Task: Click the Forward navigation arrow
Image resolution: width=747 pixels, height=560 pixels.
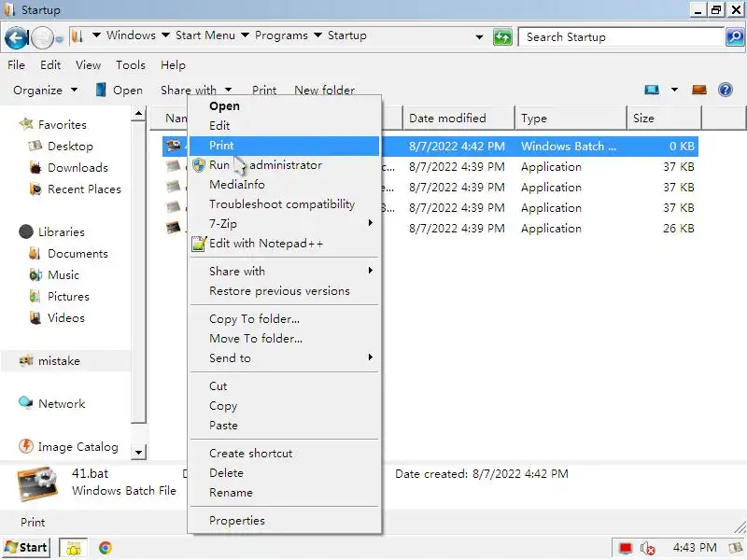Action: (42, 38)
